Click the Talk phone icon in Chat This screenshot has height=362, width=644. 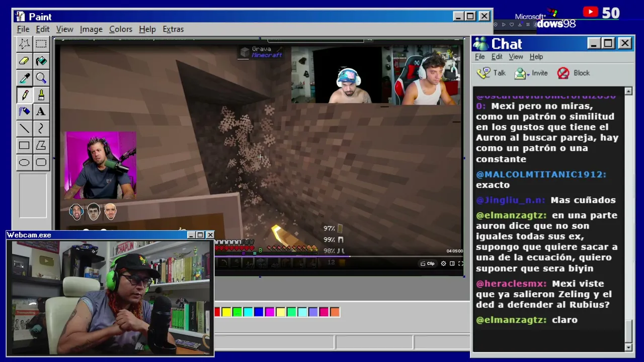[x=484, y=73]
